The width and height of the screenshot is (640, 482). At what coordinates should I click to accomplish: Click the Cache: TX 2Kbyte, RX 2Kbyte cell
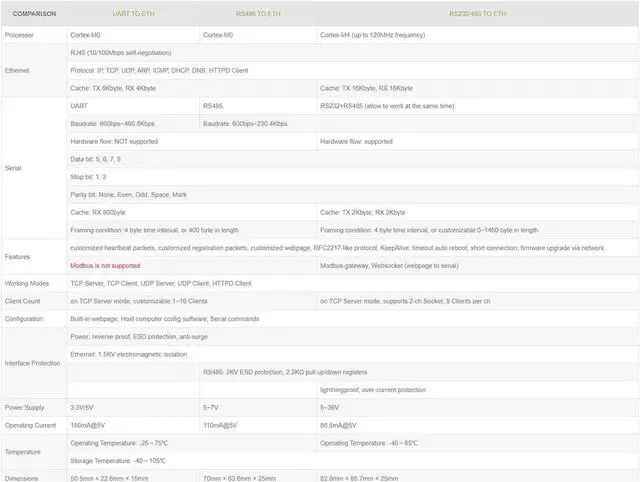point(477,213)
